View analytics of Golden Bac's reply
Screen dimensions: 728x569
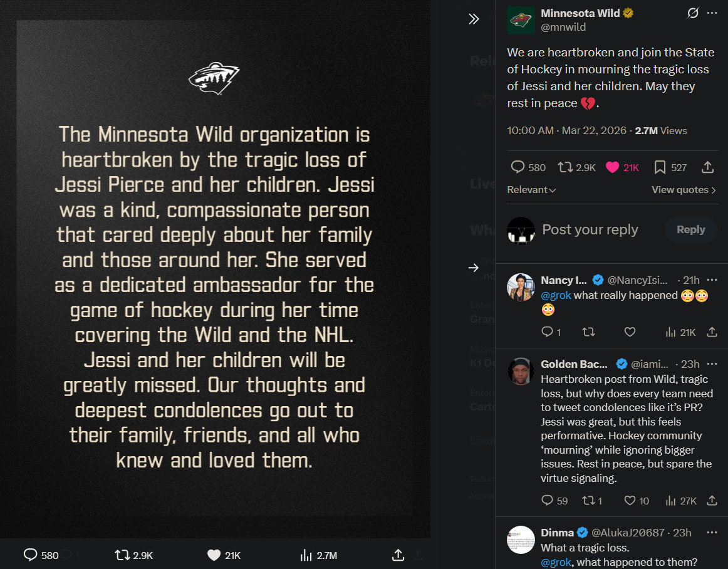tap(671, 500)
